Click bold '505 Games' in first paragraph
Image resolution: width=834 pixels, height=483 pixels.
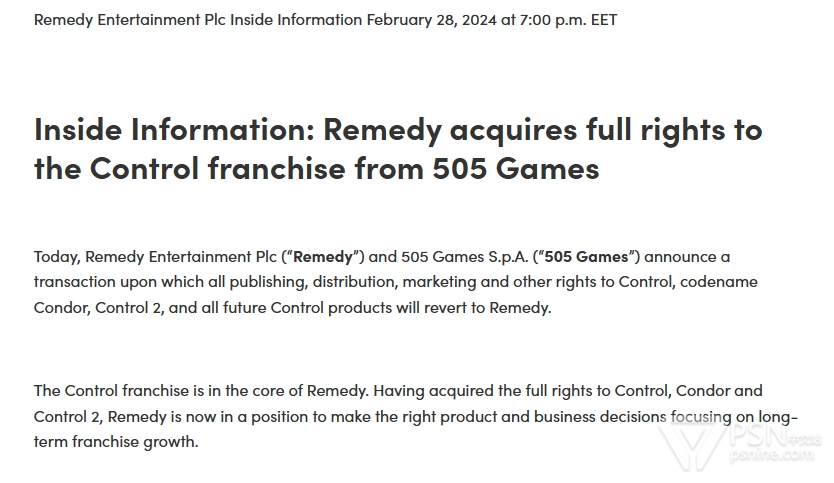point(586,257)
